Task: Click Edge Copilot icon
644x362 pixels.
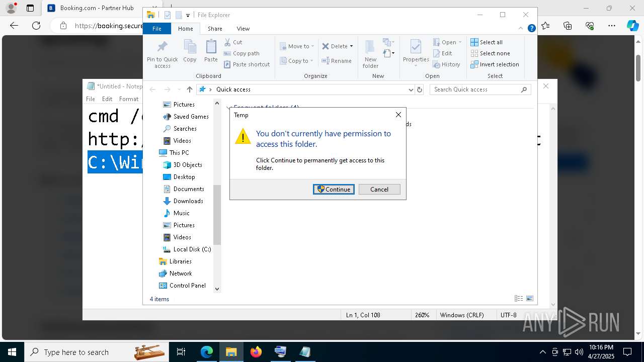Action: 632,26
